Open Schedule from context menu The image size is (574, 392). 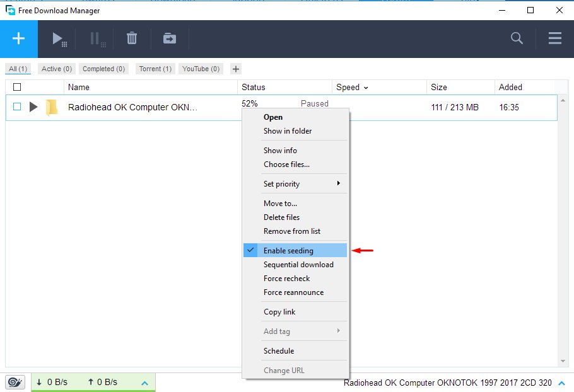click(295, 350)
